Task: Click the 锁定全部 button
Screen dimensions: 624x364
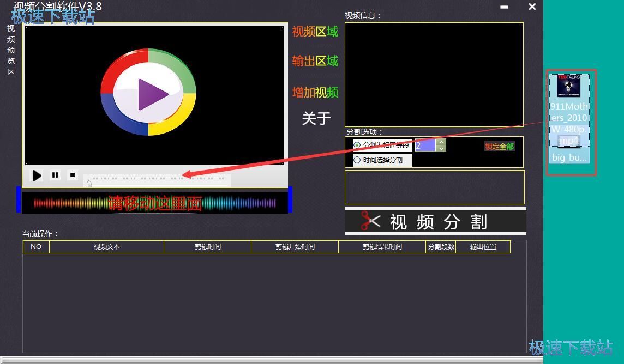Action: [x=499, y=147]
